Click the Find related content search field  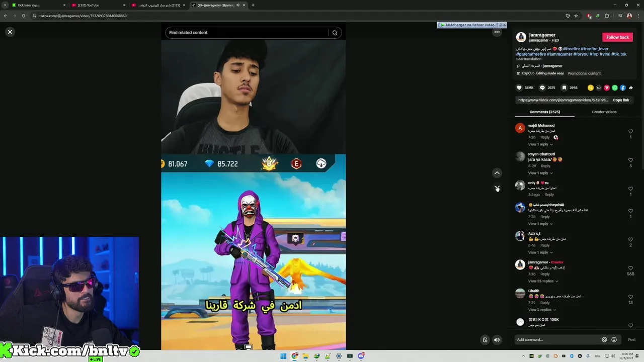[247, 33]
